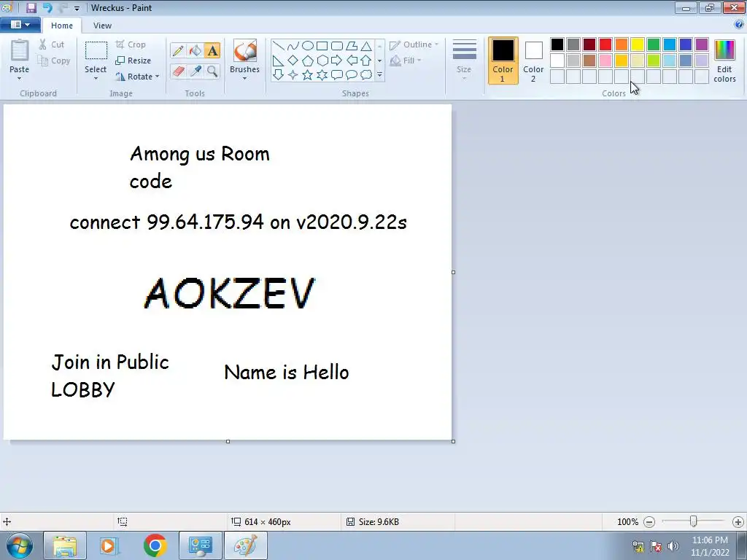The image size is (747, 560).
Task: Expand the Brushes dropdown arrow
Action: click(245, 79)
